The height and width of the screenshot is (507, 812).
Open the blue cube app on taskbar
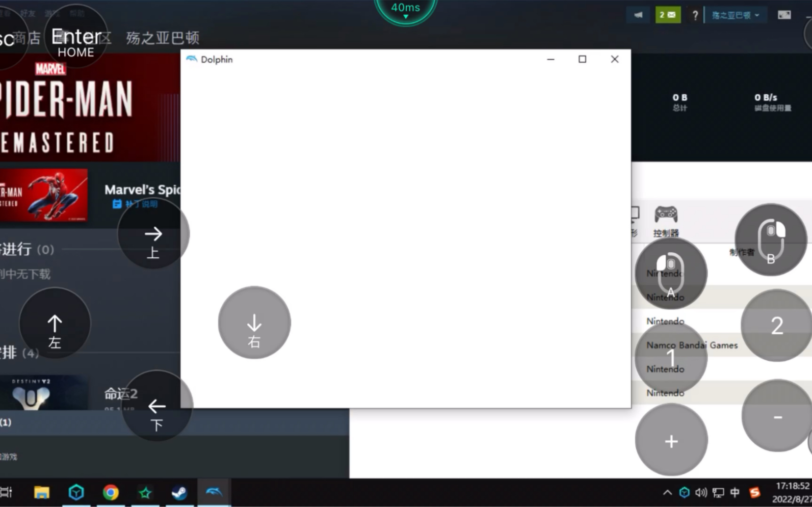tap(76, 492)
